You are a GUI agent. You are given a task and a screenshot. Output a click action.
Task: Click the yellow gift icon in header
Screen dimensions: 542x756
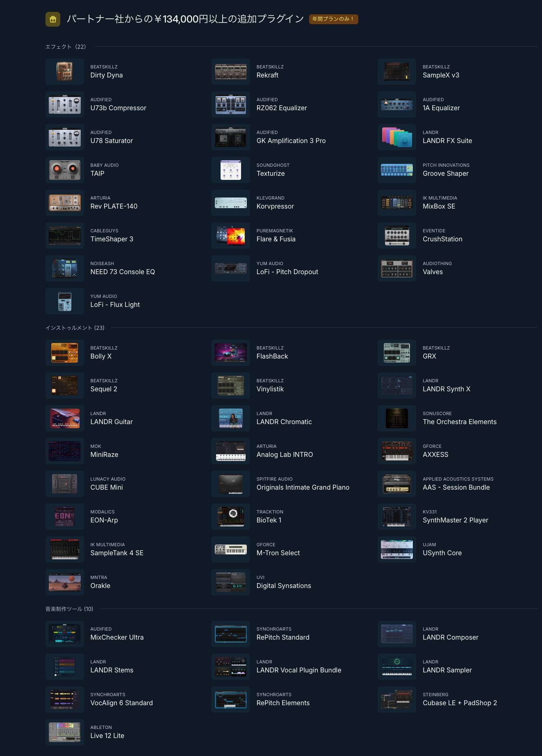[52, 19]
